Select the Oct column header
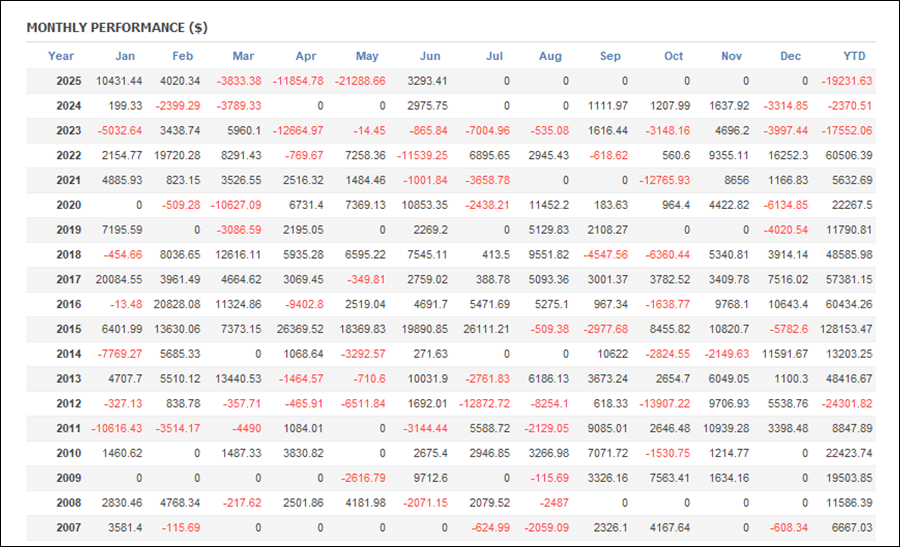The width and height of the screenshot is (900, 547). point(674,56)
